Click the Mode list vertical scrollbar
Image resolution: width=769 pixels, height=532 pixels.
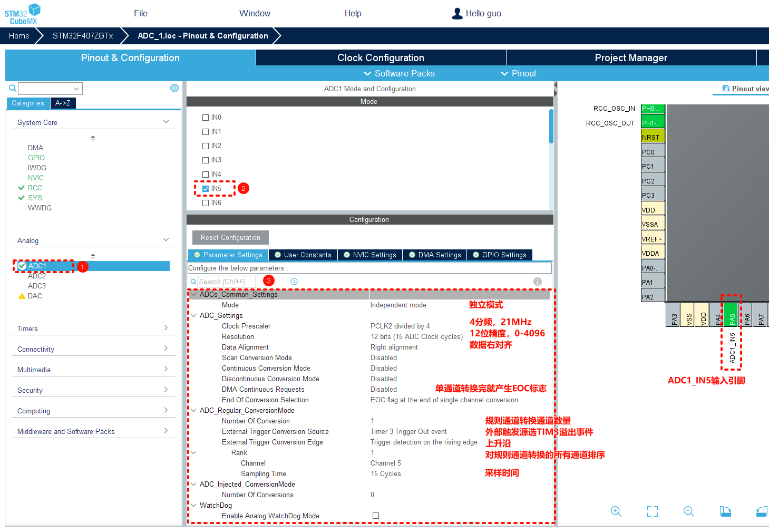pyautogui.click(x=551, y=126)
